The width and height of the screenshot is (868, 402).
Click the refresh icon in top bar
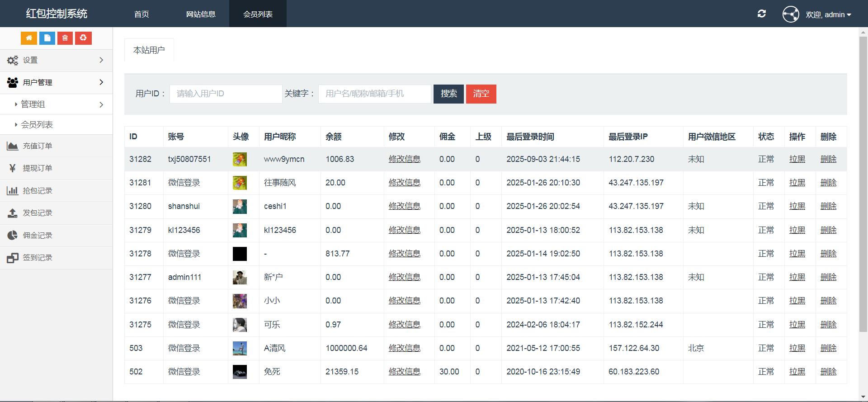click(x=762, y=14)
